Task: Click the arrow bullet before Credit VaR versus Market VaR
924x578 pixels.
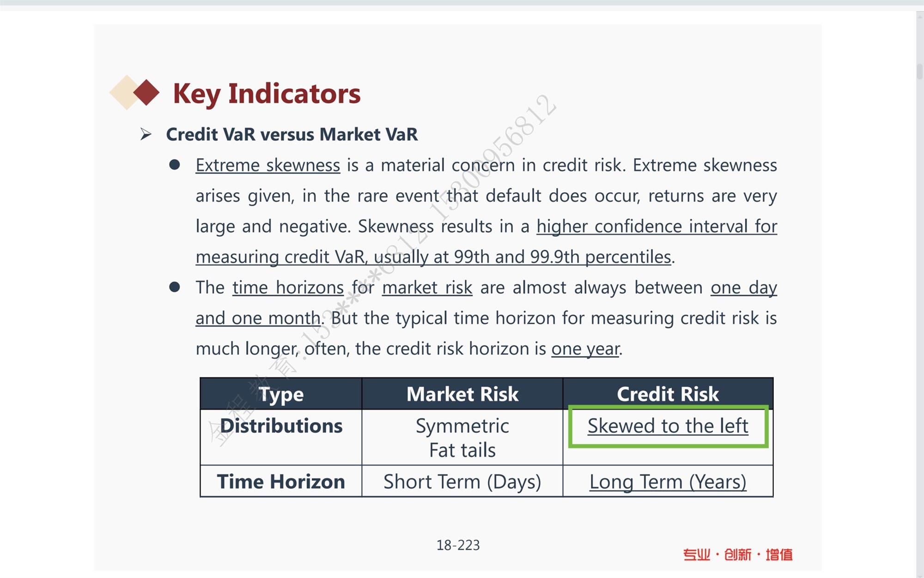Action: click(146, 135)
